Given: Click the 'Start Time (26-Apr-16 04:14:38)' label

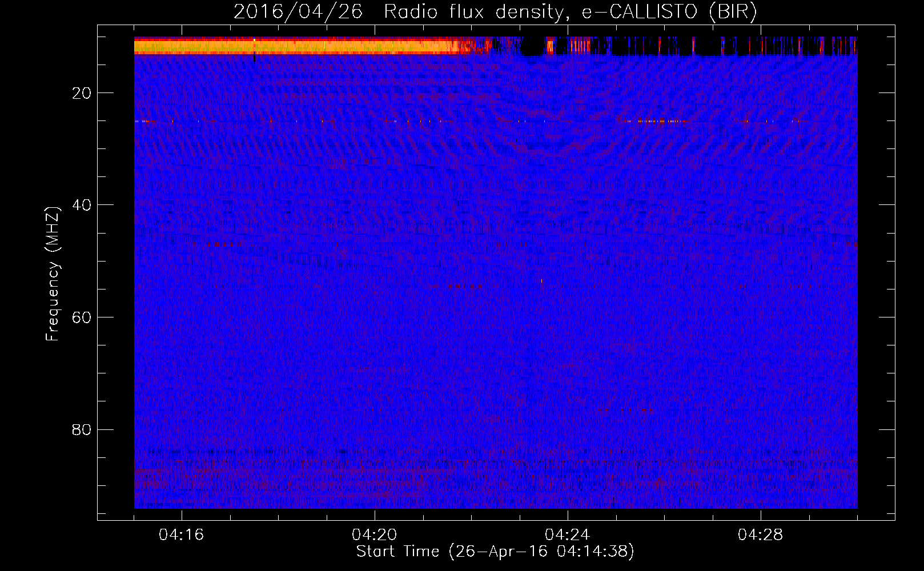Looking at the screenshot, I should tap(495, 552).
